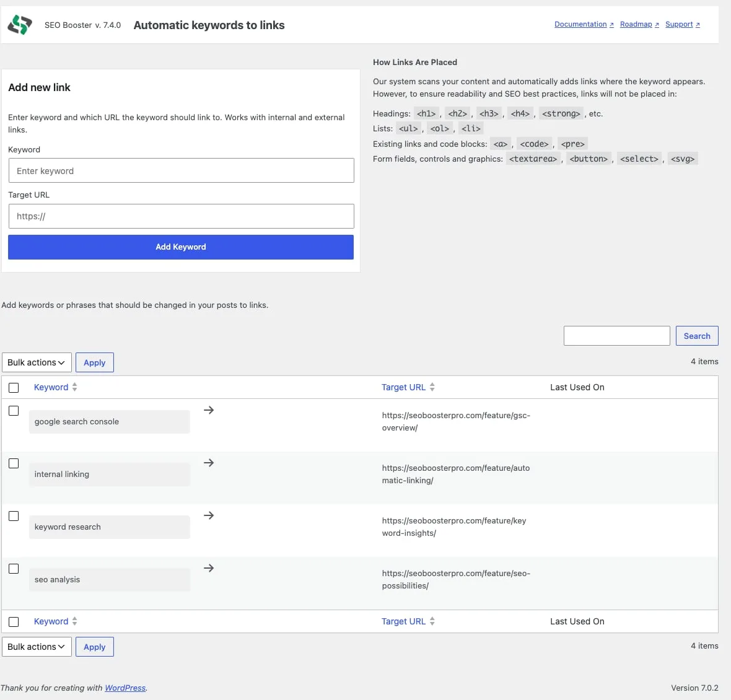Tick the select-all checkbox in table header
The width and height of the screenshot is (731, 700).
pos(14,388)
